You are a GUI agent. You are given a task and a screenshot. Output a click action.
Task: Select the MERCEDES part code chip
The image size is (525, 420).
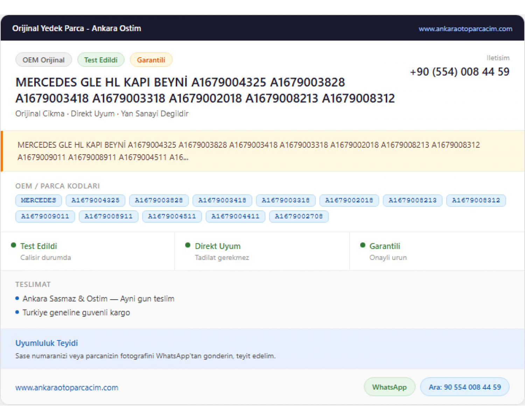click(38, 200)
